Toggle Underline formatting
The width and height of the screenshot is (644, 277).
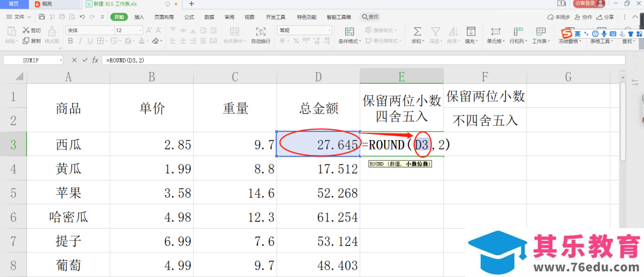coord(89,41)
